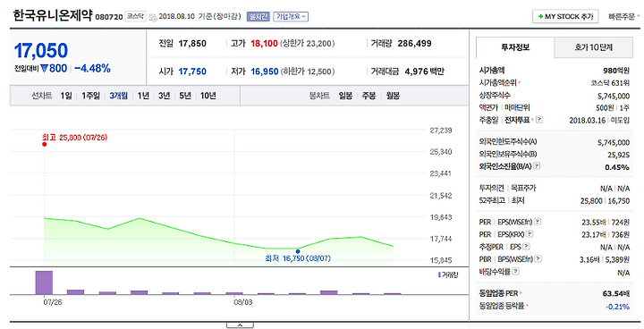Click the 상장주식수 5,745,000 value

pos(614,96)
